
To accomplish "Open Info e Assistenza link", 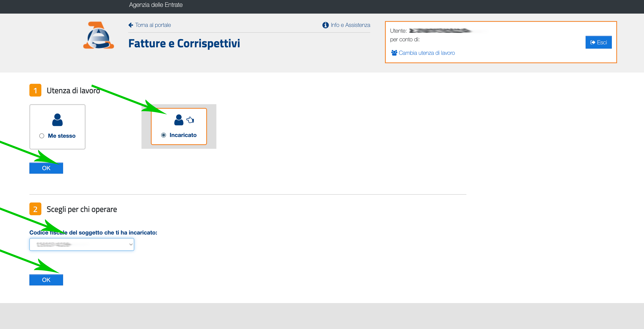I will [x=350, y=25].
